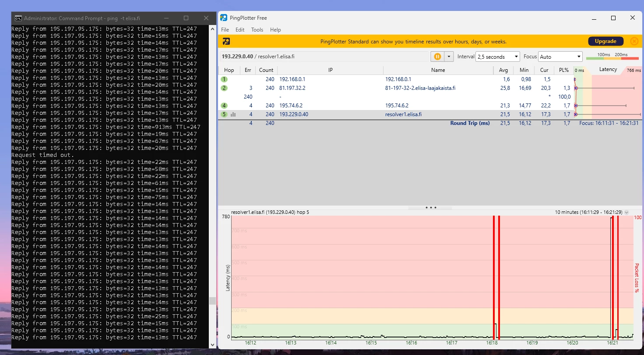The image size is (644, 355).
Task: Expand the 10 minutes timeline range chevron
Action: click(626, 212)
